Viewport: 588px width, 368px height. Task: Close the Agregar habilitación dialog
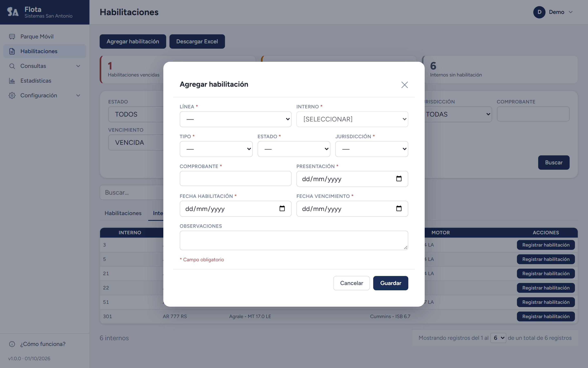tap(404, 85)
